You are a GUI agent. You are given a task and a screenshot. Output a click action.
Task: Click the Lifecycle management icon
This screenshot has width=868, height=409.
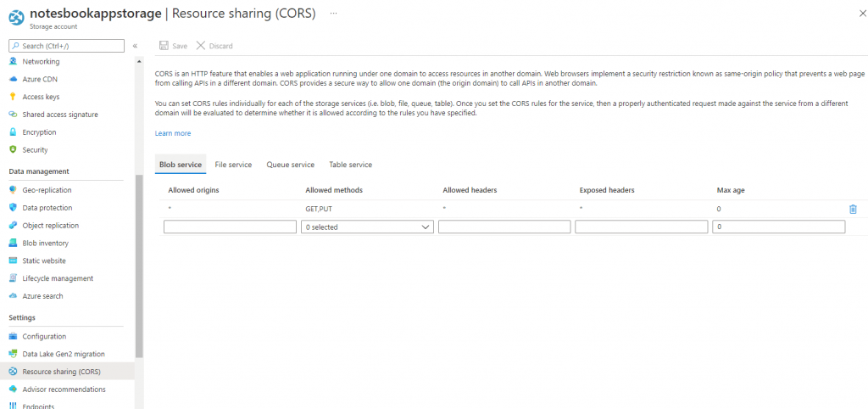pyautogui.click(x=13, y=278)
